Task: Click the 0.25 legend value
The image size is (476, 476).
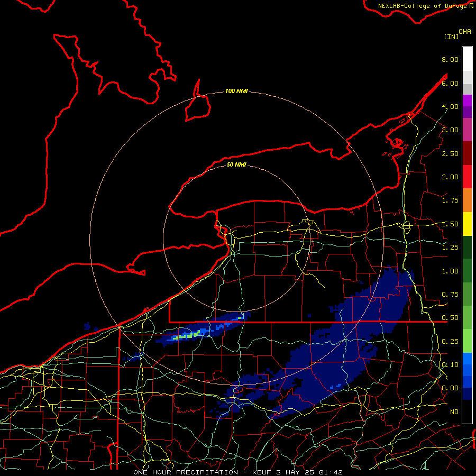Action: (x=450, y=342)
